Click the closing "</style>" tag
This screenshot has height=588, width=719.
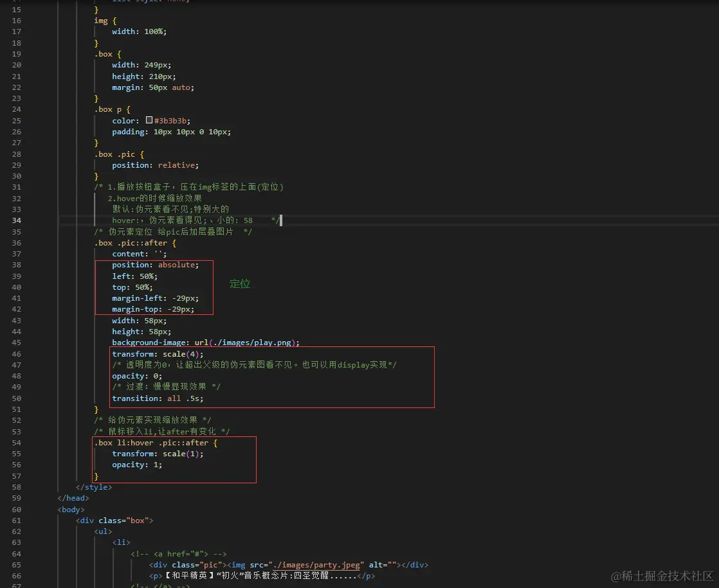point(93,487)
